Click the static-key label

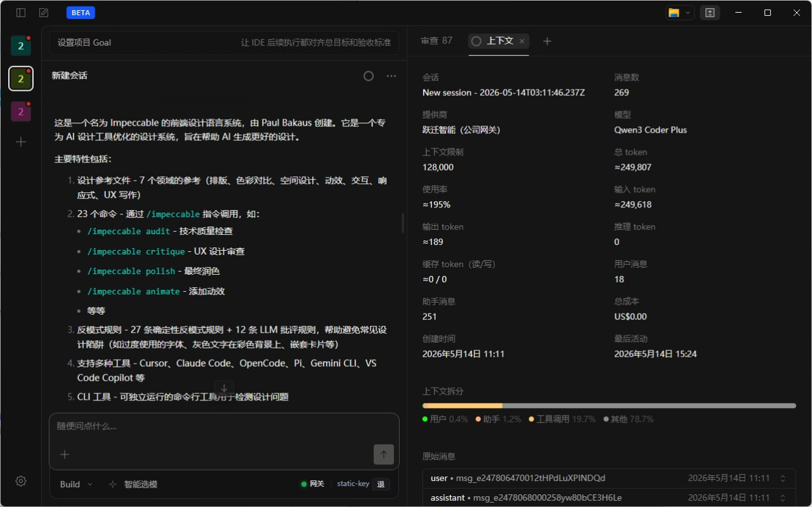pos(353,484)
